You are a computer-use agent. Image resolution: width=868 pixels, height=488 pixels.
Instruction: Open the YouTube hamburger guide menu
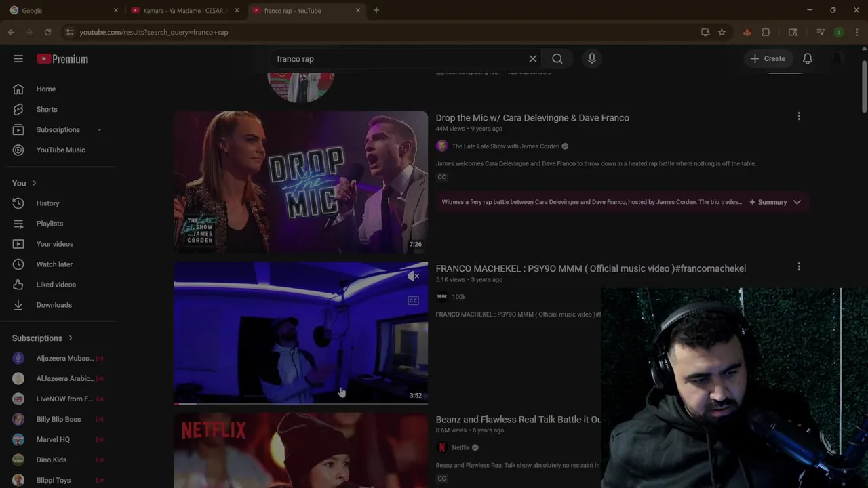(x=18, y=59)
